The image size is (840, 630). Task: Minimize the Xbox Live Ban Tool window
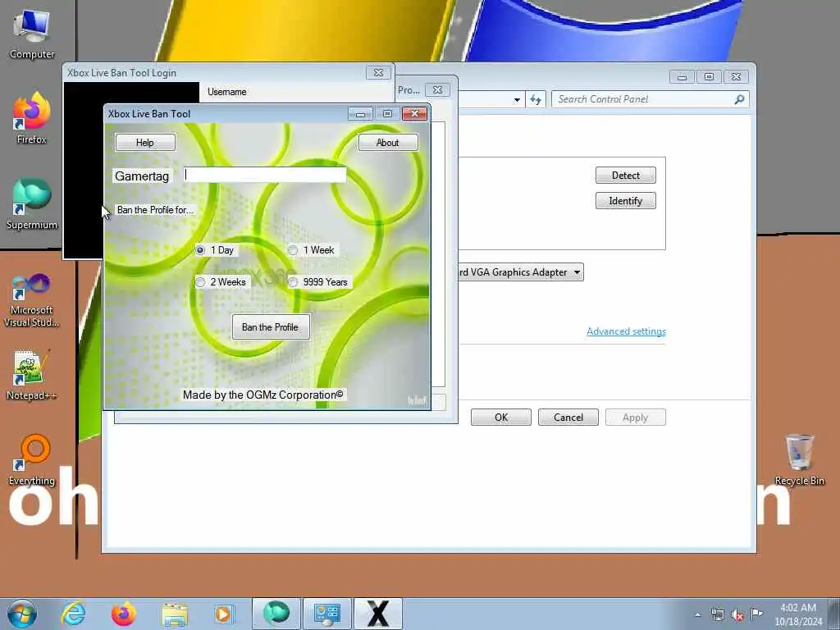click(x=361, y=113)
